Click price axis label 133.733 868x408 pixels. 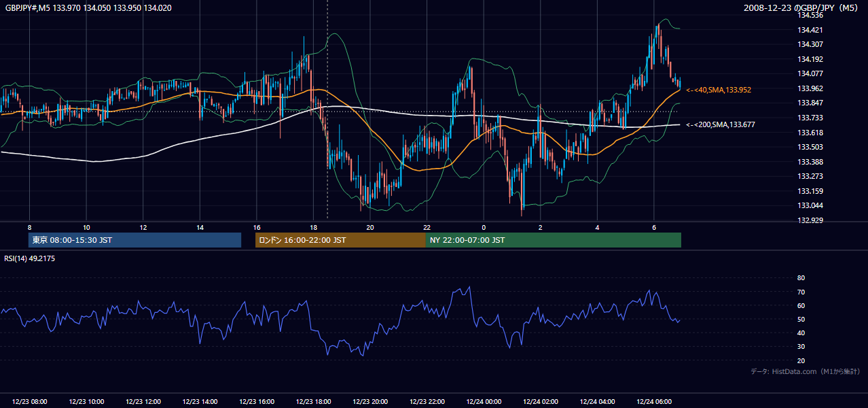click(810, 118)
